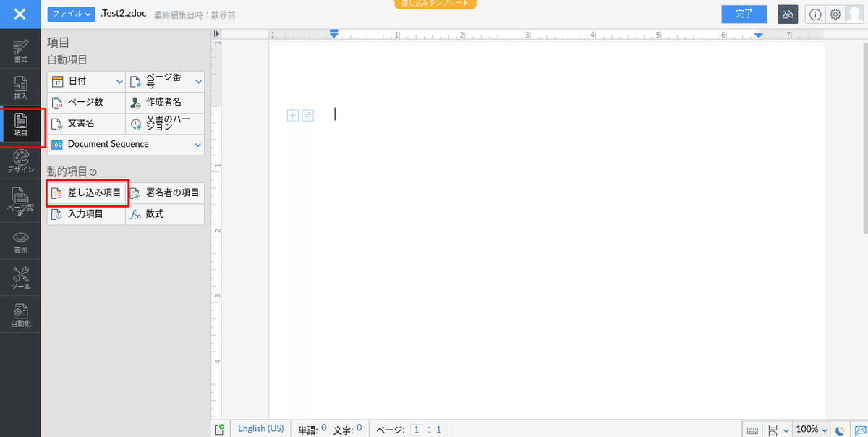Expand the Document Sequence dropdown arrow

click(x=198, y=145)
